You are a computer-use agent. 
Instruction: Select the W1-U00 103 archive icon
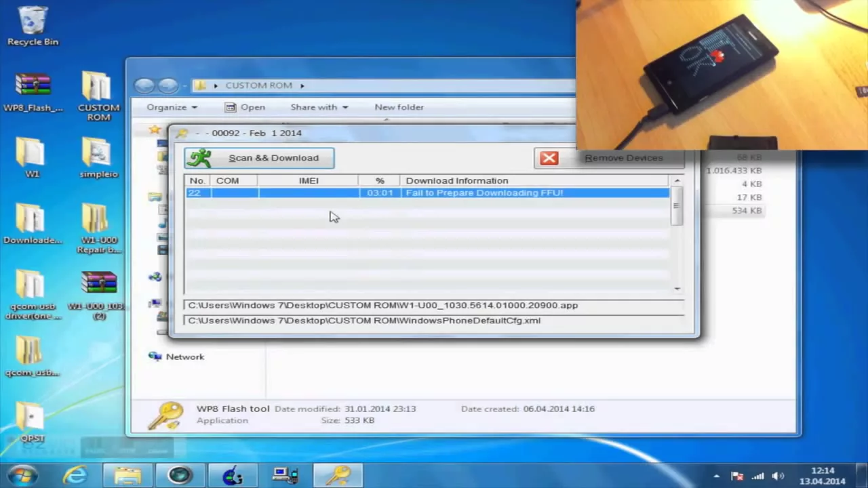[x=99, y=295]
